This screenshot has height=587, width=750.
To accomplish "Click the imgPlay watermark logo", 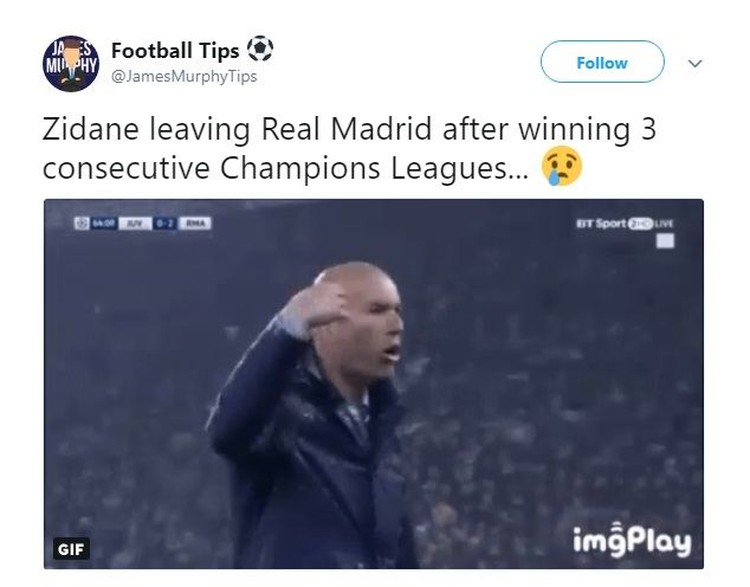I will [632, 541].
